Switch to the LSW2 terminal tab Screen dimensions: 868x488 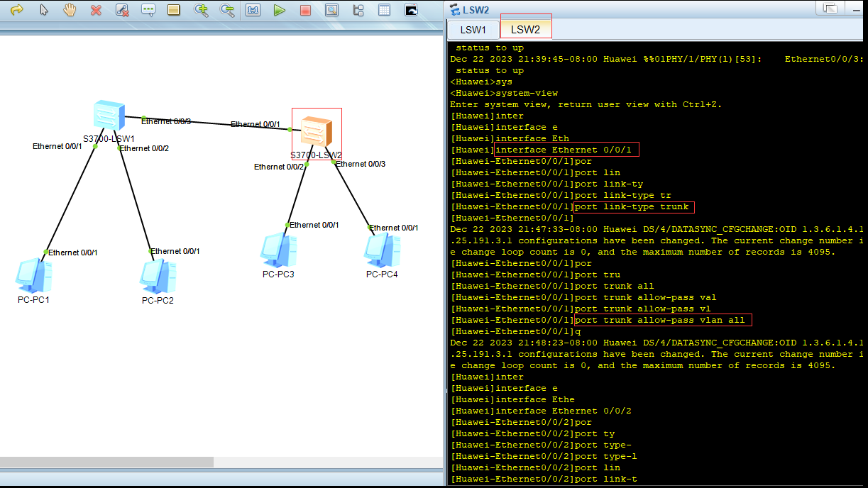[526, 29]
